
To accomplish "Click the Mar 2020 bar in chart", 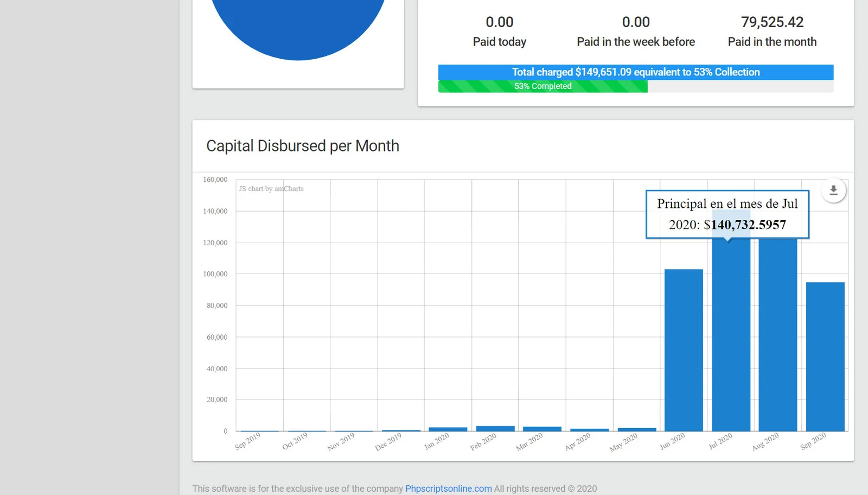I will [542, 429].
